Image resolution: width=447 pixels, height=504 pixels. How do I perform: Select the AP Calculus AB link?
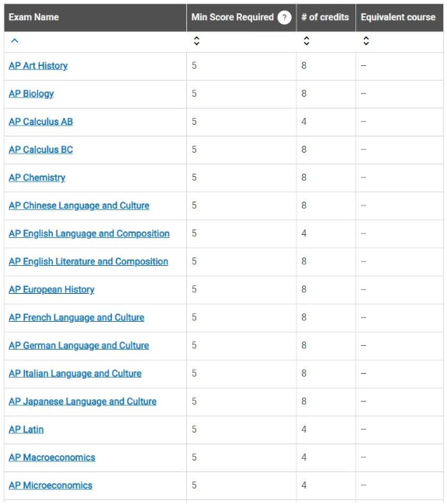point(40,122)
